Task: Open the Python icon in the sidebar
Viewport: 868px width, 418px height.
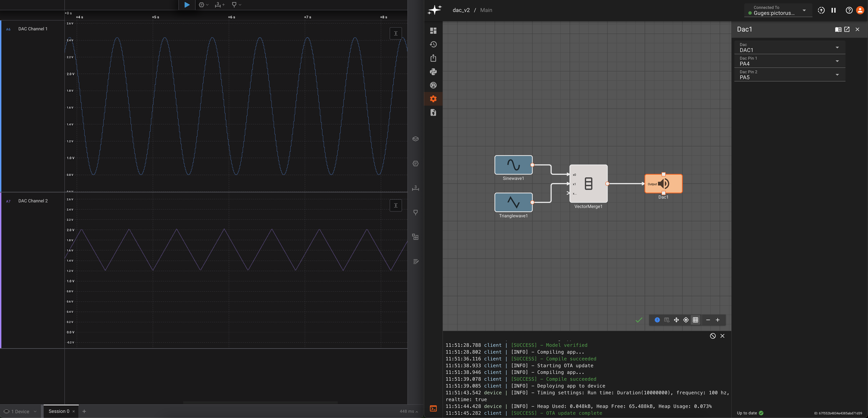Action: coord(433,72)
